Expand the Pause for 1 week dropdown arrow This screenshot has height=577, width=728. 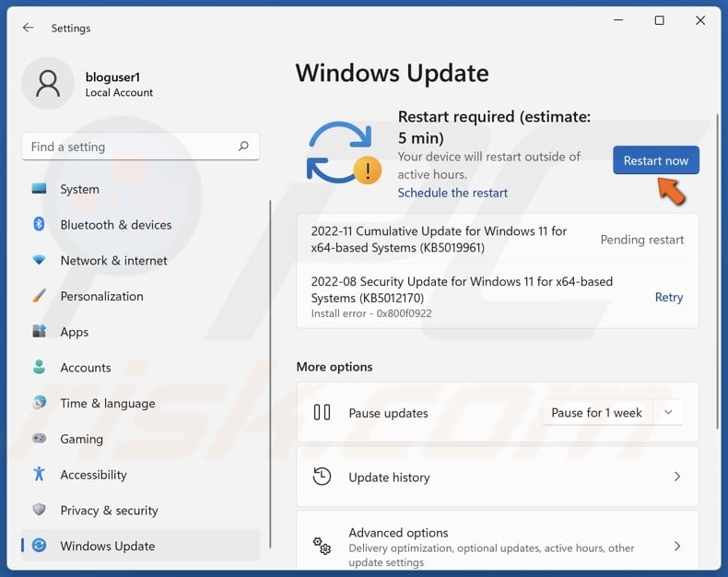[668, 413]
